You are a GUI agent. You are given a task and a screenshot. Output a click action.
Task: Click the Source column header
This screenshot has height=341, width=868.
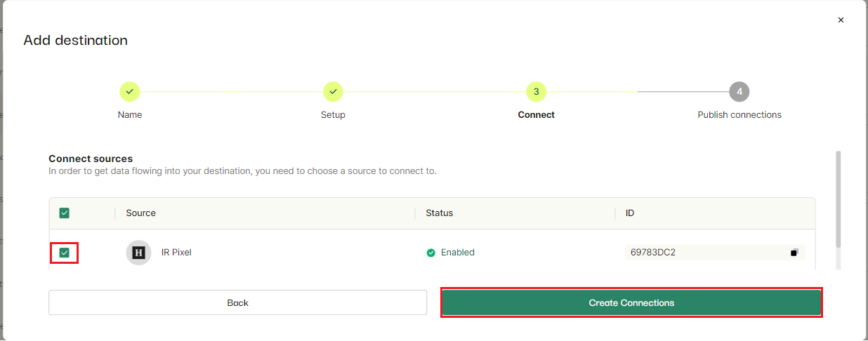pyautogui.click(x=141, y=213)
